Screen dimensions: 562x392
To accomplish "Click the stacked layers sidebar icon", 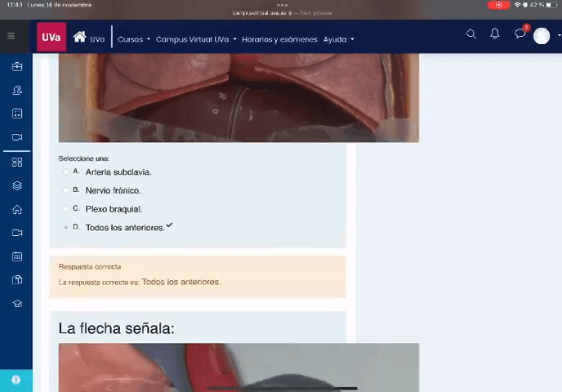I will (17, 185).
